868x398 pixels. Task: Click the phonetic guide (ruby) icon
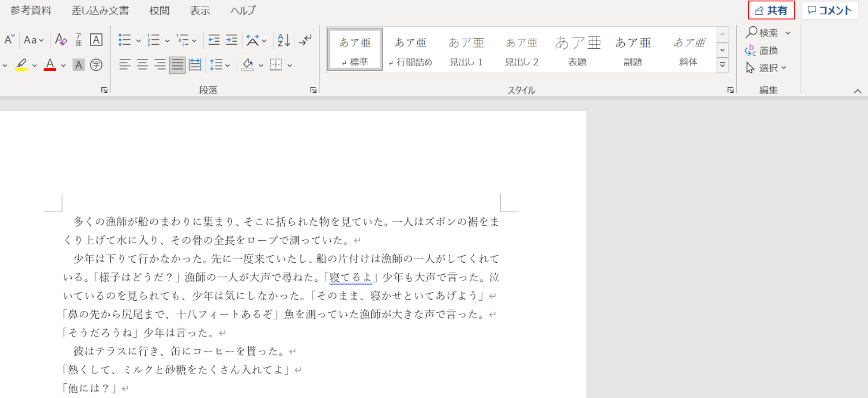click(79, 40)
